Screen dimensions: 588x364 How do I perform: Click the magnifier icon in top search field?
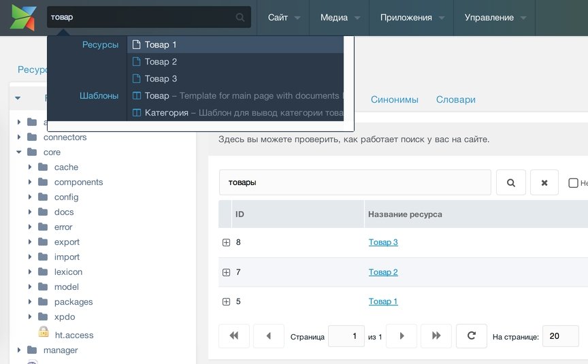tap(240, 17)
